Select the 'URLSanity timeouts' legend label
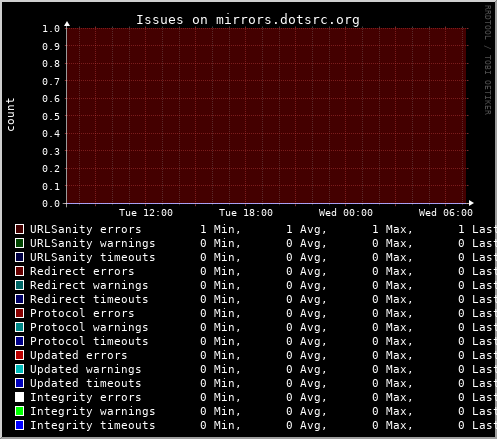The width and height of the screenshot is (497, 439). point(93,257)
